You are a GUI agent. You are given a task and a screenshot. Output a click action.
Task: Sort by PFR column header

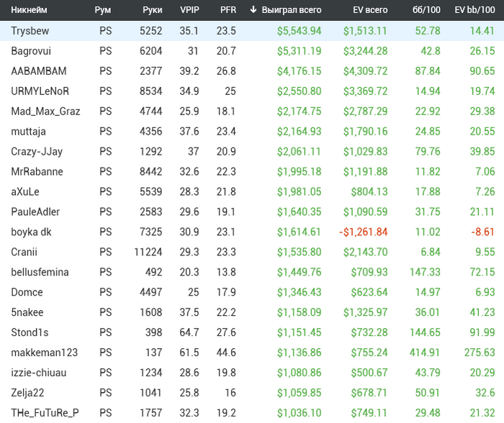pyautogui.click(x=228, y=10)
